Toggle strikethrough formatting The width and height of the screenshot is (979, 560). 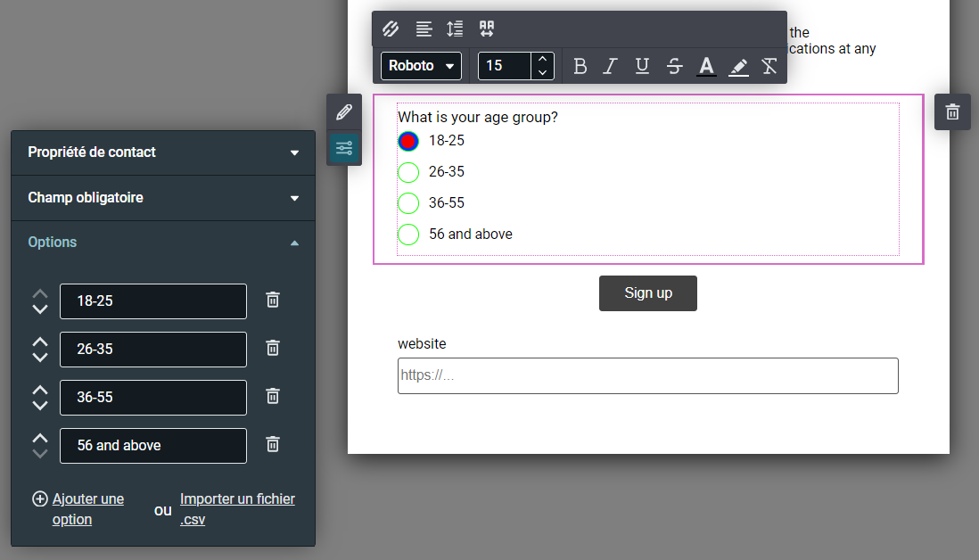(x=674, y=66)
